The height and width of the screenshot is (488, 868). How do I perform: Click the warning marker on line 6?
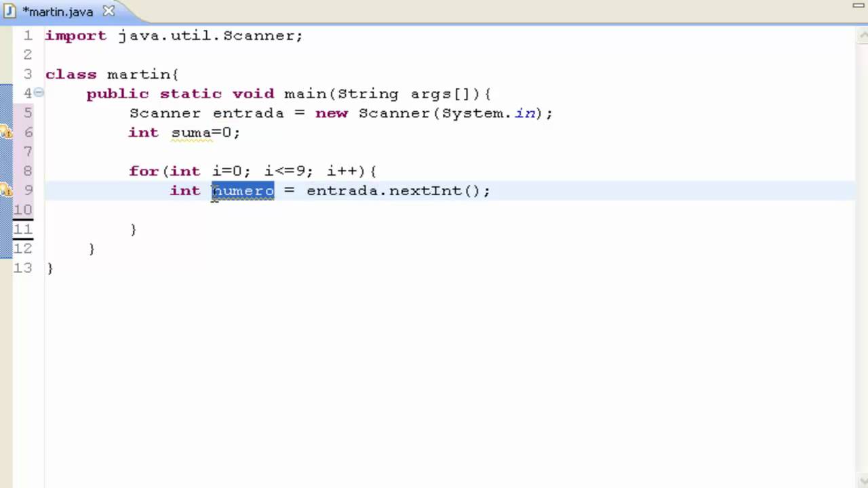tap(5, 132)
